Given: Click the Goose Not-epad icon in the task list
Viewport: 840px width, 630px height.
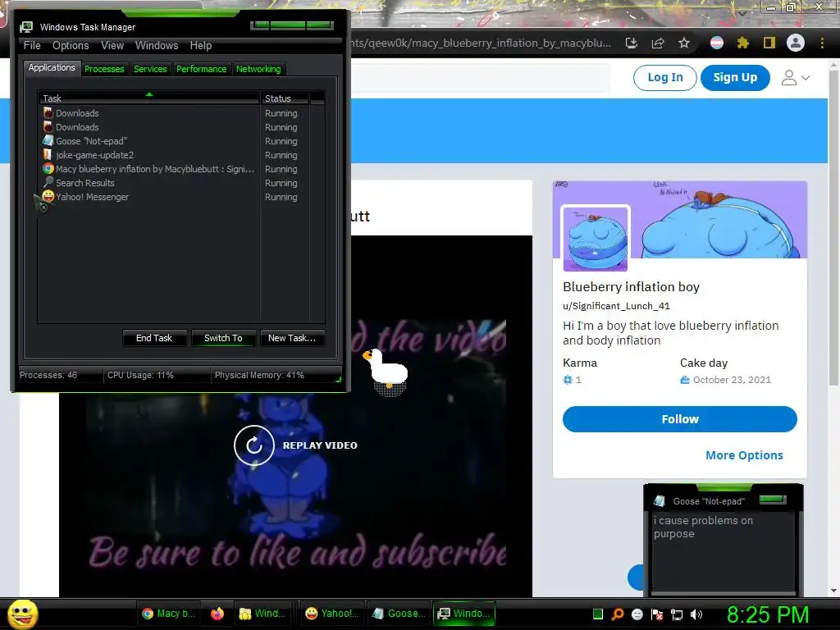Looking at the screenshot, I should pos(48,140).
